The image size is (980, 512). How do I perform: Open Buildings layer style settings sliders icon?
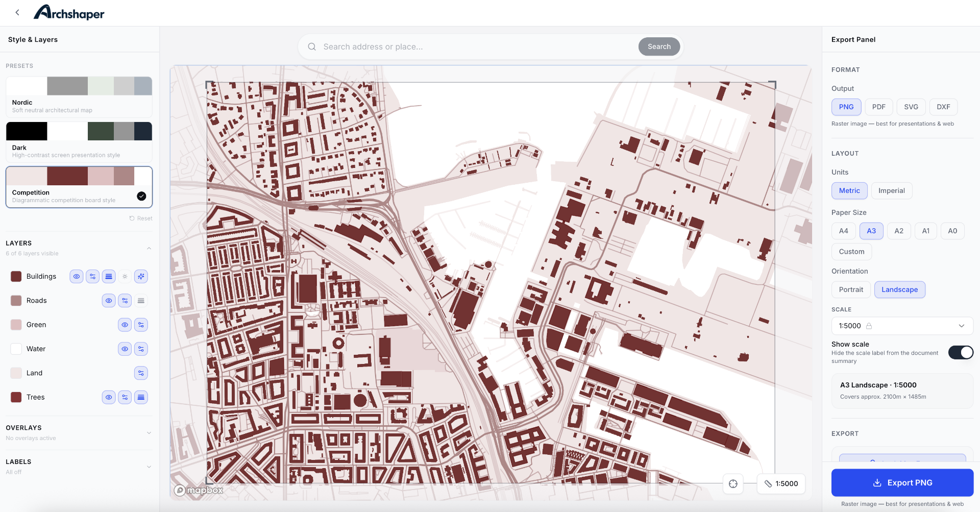point(92,277)
